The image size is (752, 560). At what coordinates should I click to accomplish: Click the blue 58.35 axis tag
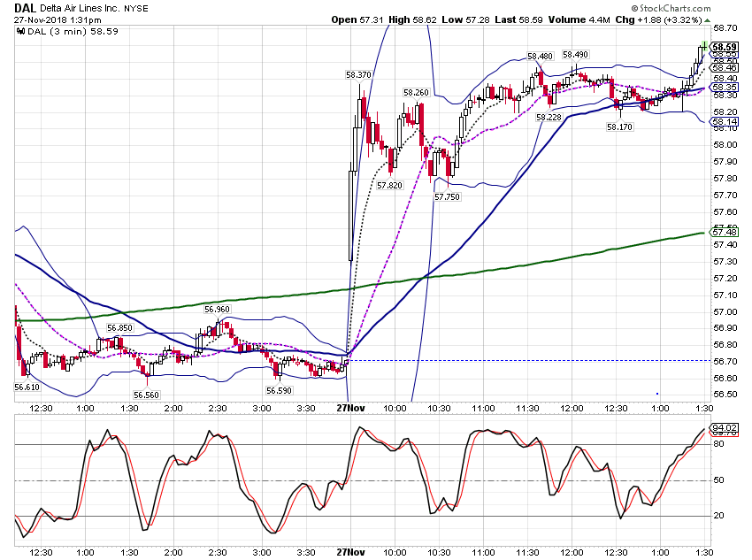tap(724, 88)
